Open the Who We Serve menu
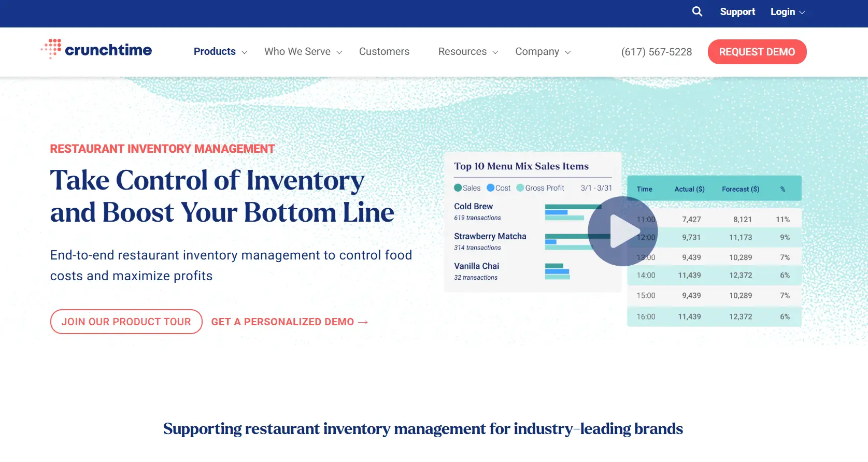 tap(297, 51)
